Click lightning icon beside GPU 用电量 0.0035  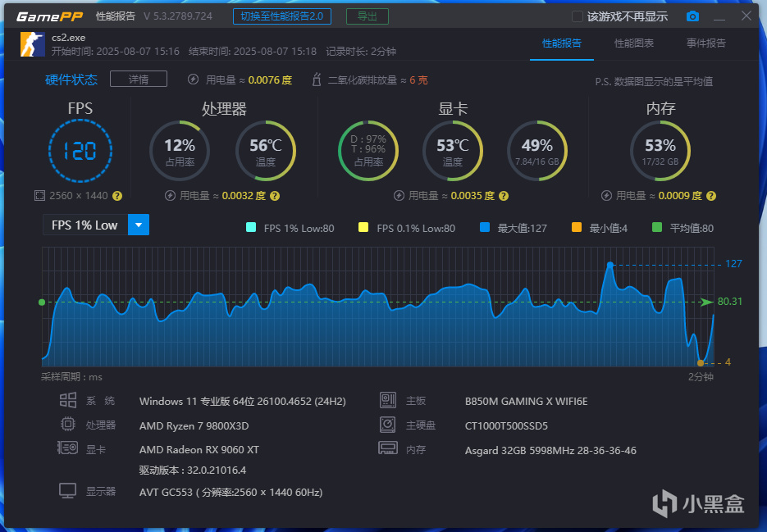tap(399, 196)
